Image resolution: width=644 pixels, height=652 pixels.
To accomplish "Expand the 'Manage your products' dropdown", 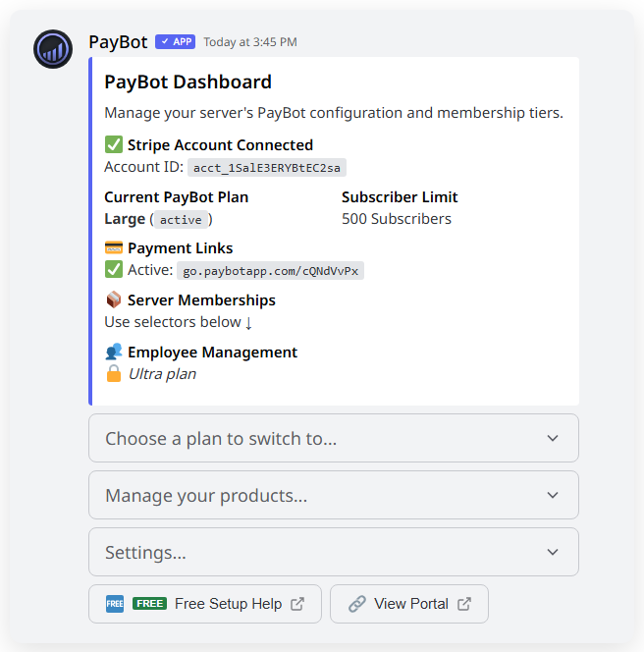I will (x=334, y=496).
